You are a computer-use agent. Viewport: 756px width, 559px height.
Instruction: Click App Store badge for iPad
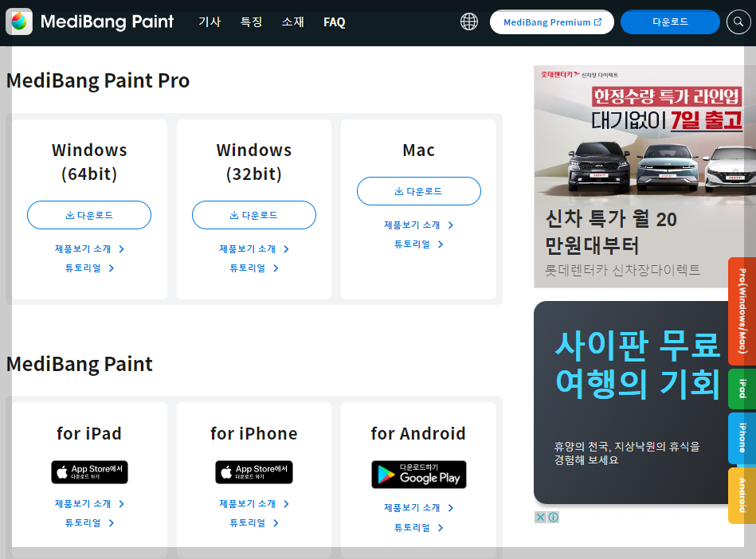click(x=90, y=471)
